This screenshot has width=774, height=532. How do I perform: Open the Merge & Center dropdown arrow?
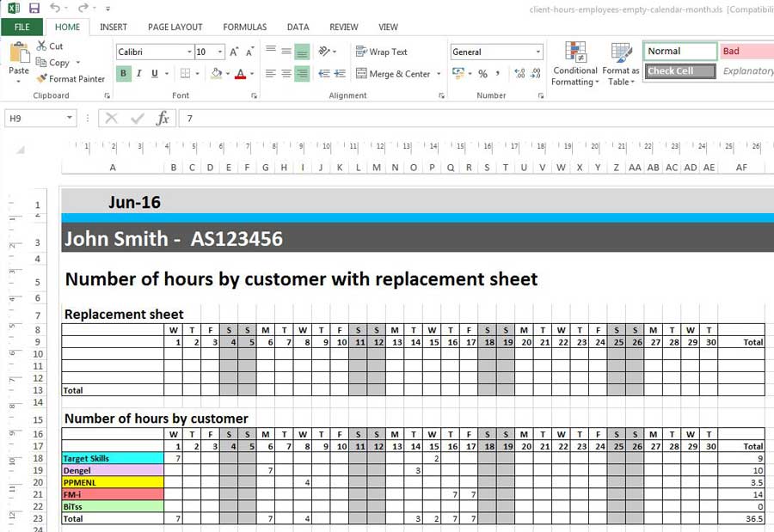(439, 74)
